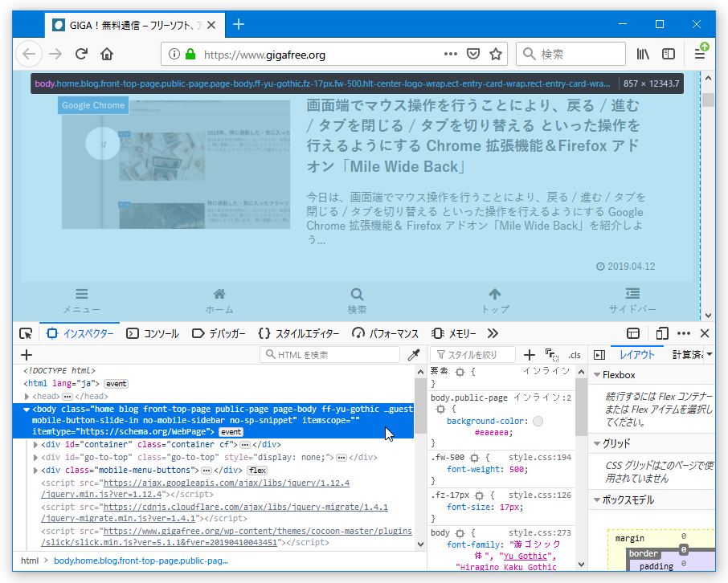Toggle the .cls class panel
Viewport: 728px width, 583px height.
pos(575,355)
